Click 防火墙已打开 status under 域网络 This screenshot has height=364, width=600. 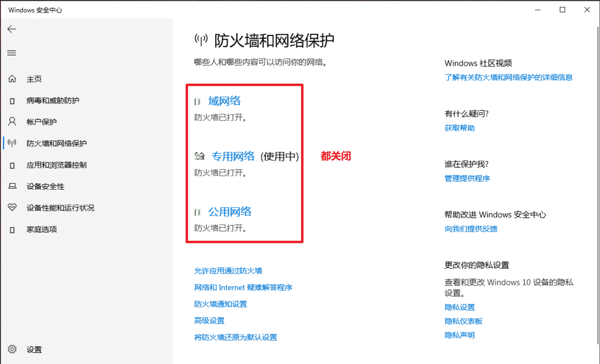(x=220, y=118)
